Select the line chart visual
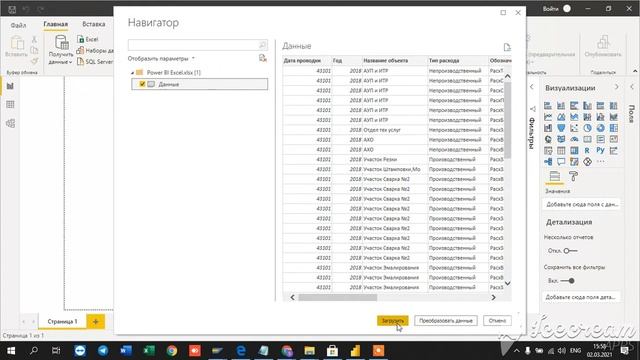The image size is (640, 360). (548, 117)
